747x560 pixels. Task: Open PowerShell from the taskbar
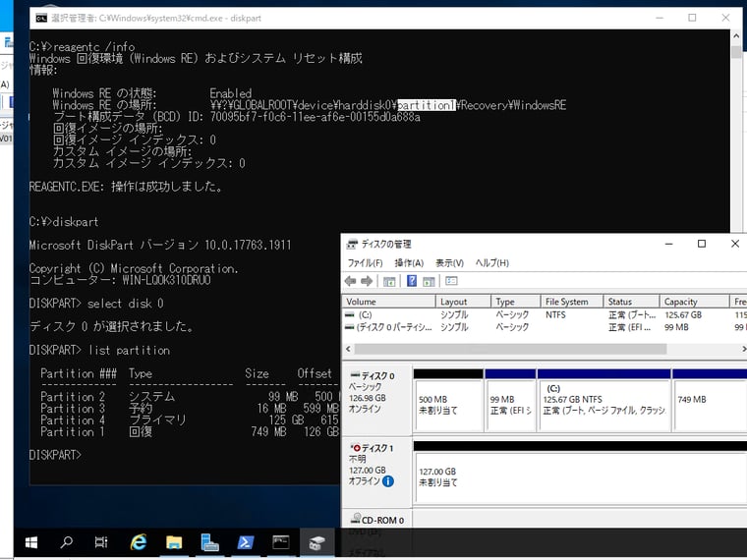coord(245,542)
